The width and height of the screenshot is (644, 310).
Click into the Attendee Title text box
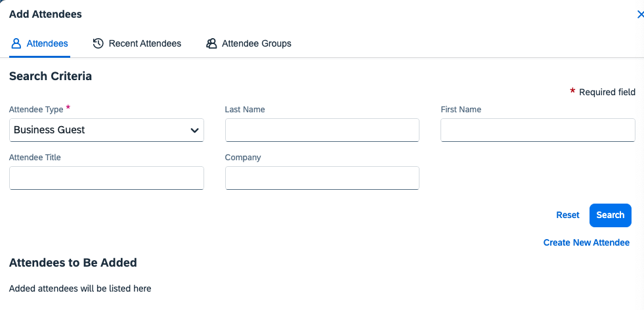tap(106, 178)
